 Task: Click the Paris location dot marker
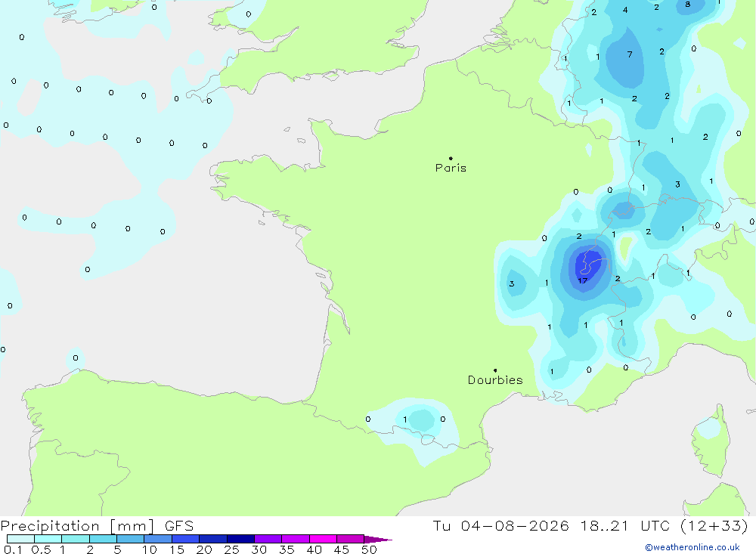click(451, 158)
